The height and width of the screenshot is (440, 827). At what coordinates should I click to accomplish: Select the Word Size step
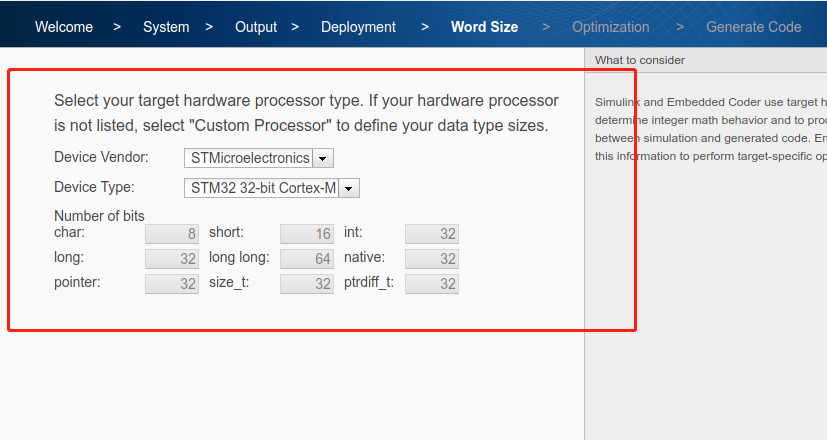tap(484, 27)
